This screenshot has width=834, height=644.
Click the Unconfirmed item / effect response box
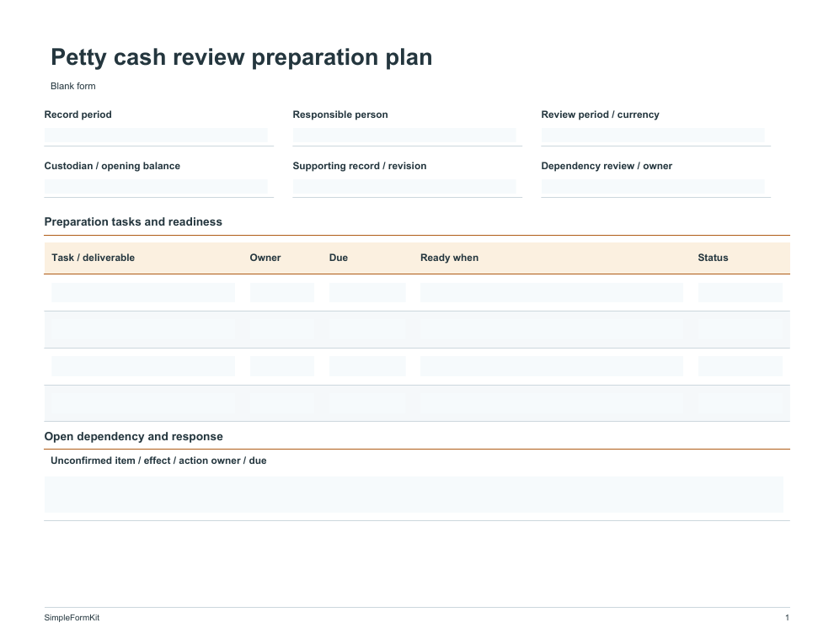point(414,494)
